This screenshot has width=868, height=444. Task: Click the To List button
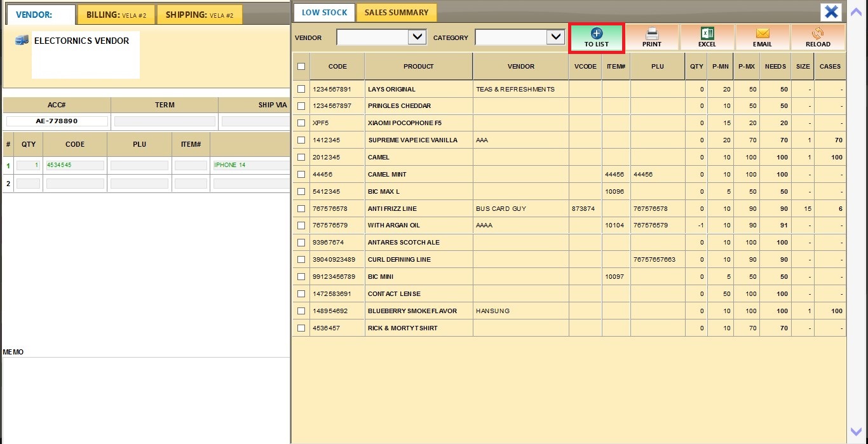coord(597,38)
